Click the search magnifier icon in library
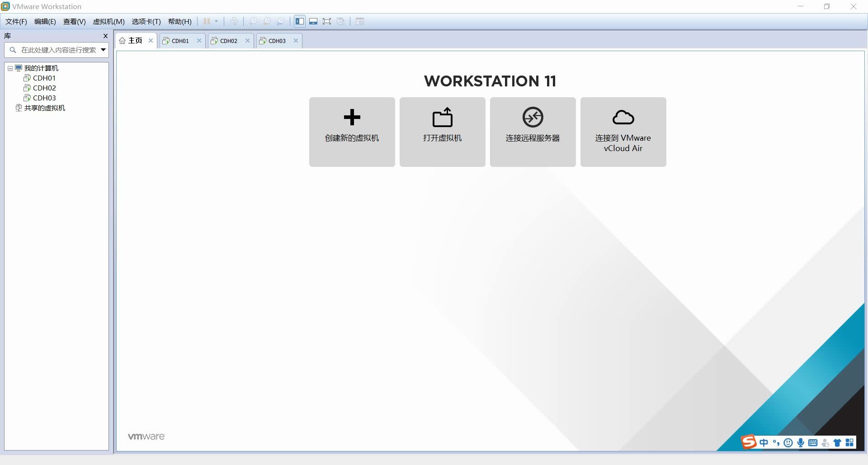The image size is (868, 465). tap(13, 50)
